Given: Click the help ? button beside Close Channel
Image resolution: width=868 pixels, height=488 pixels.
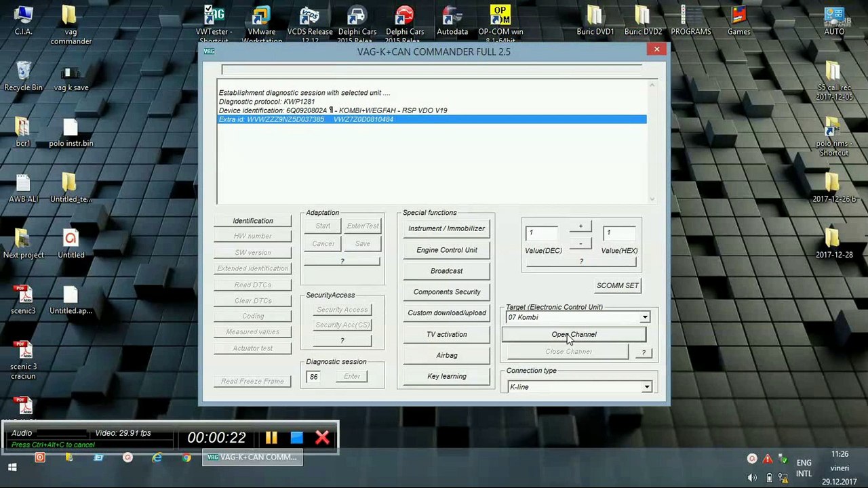Looking at the screenshot, I should 644,352.
